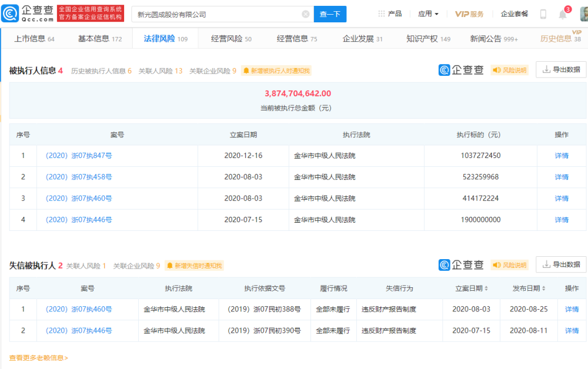The image size is (588, 369).
Task: Enable 新增被执行人时通知我 alert
Action: (276, 71)
